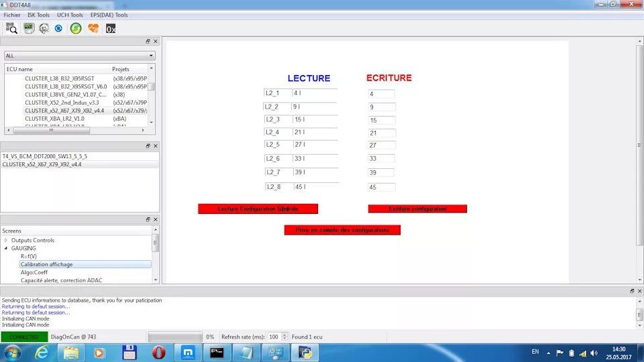
Task: Close the log output panel
Action: [639, 291]
